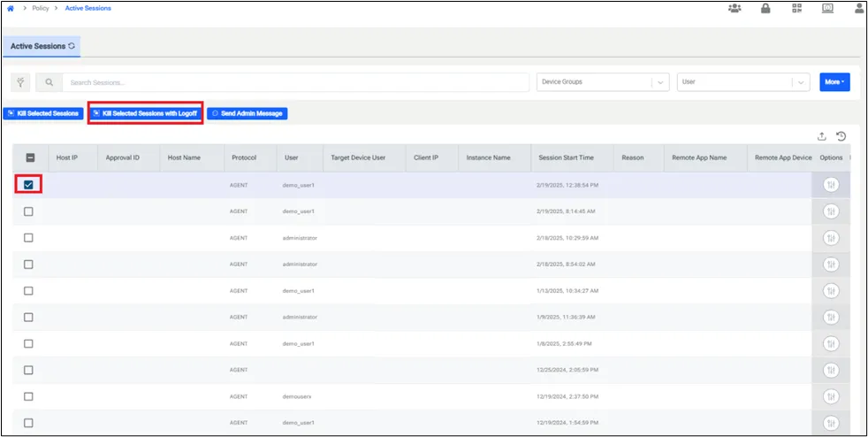Sort by Protocol column header

coord(244,157)
